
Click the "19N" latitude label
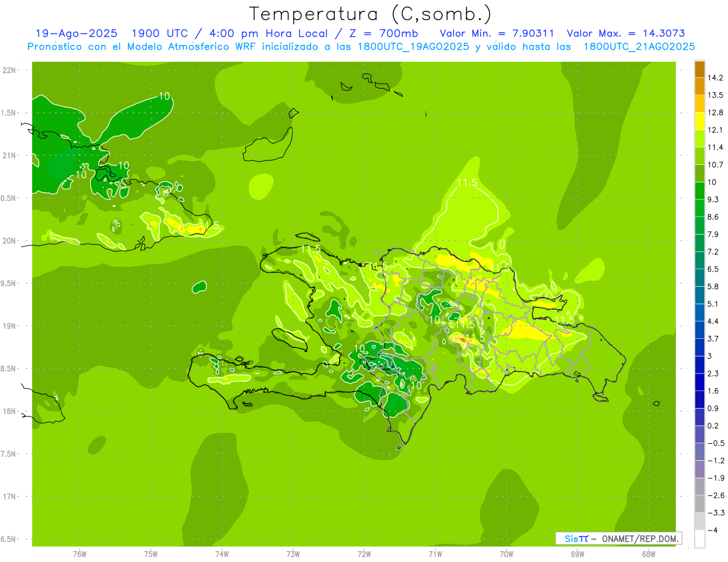(9, 326)
